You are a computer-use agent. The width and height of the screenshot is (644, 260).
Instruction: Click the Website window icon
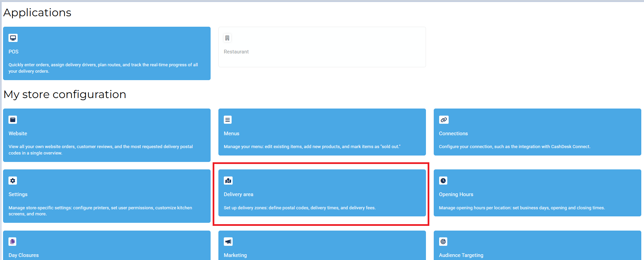pos(13,120)
